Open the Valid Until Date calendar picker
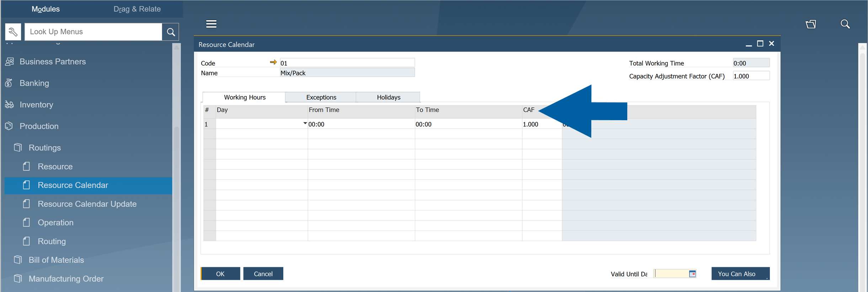The image size is (868, 292). point(692,274)
